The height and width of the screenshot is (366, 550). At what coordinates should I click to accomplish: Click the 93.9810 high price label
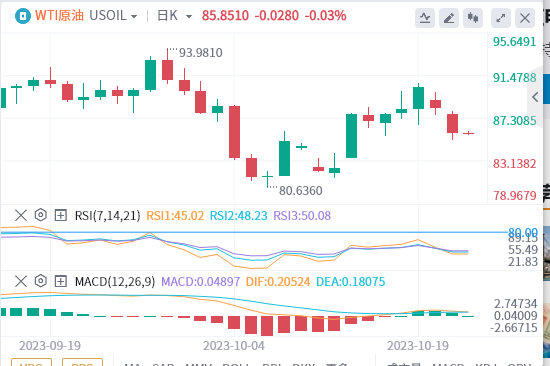(x=201, y=53)
